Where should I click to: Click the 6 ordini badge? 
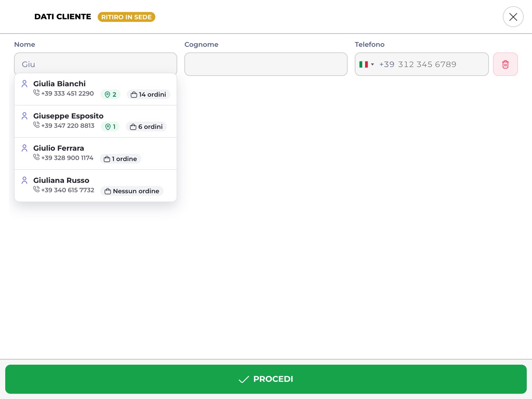[146, 127]
